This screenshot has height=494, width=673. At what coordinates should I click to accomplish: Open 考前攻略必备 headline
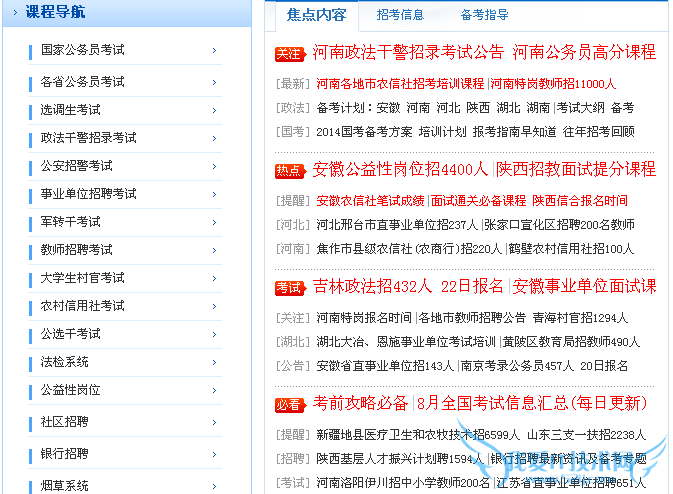click(x=360, y=403)
